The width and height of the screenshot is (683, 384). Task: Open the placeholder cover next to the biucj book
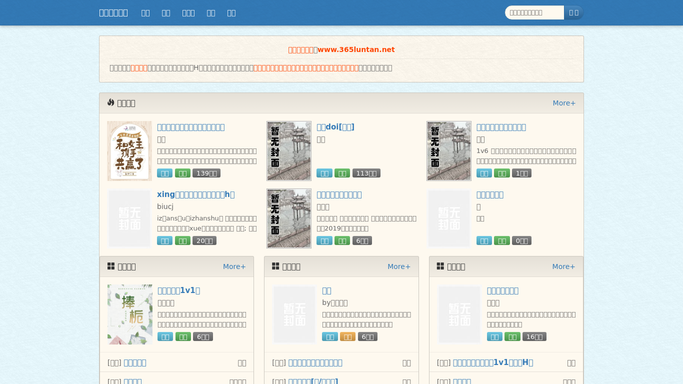tap(129, 218)
